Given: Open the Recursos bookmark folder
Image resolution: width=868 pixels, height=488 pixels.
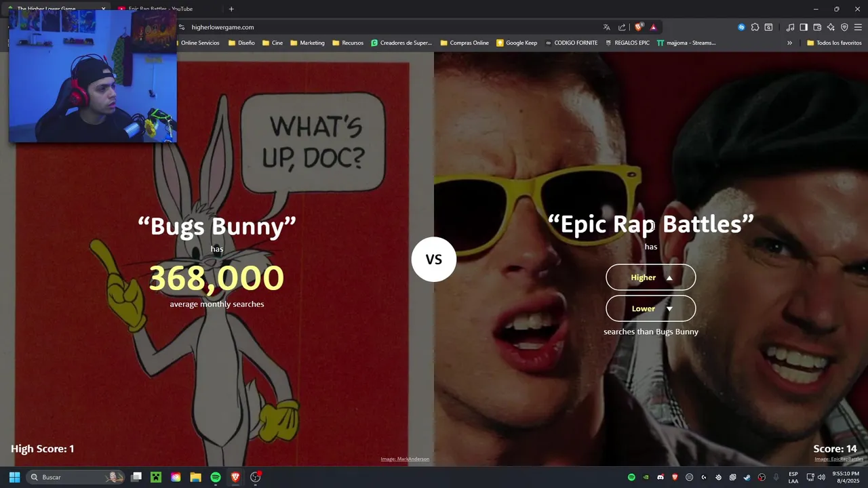Looking at the screenshot, I should coord(348,43).
